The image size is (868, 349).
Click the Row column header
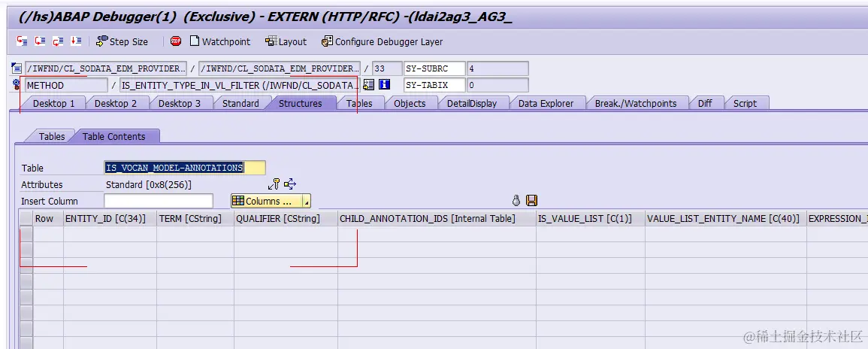(48, 219)
